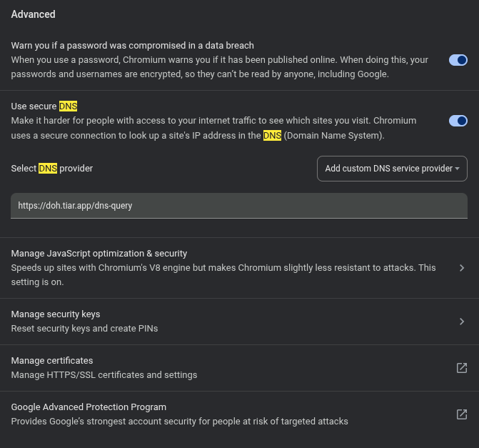
Task: Click the Reset security keys and create PINs description
Action: (84, 329)
